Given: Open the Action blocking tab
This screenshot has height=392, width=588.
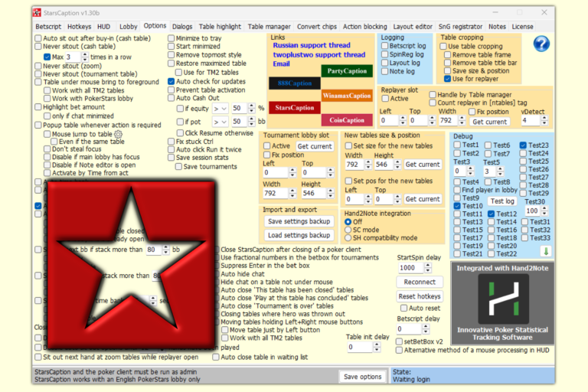Looking at the screenshot, I should click(x=365, y=27).
